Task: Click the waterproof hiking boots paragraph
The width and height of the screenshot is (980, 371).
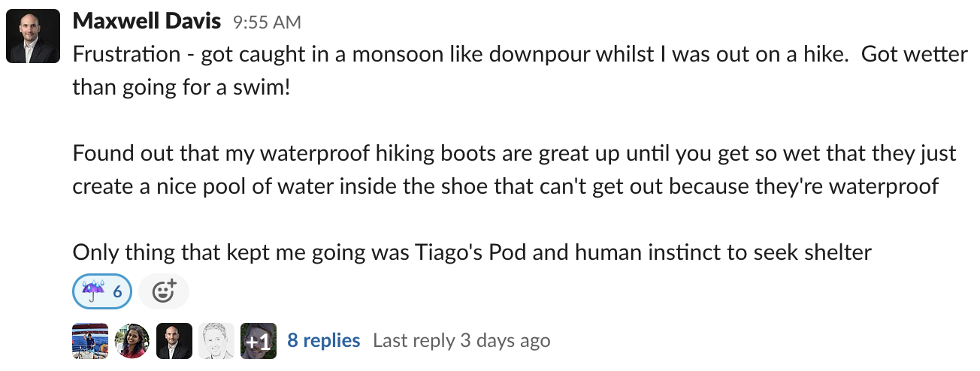Action: (x=514, y=153)
